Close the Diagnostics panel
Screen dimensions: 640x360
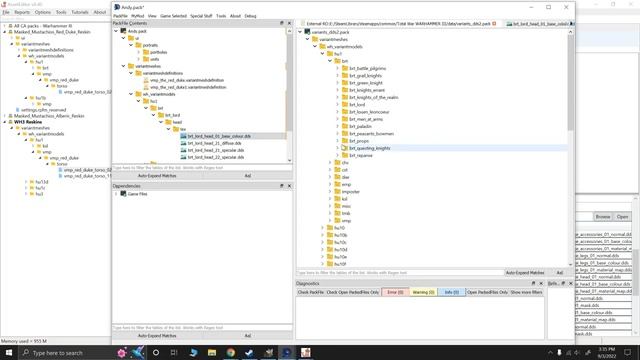pos(541,283)
